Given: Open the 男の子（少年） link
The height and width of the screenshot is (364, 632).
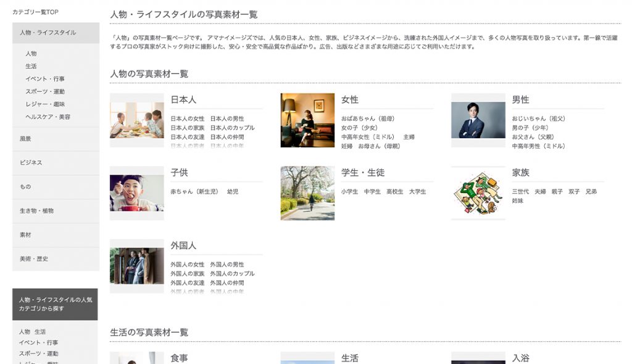Looking at the screenshot, I should point(530,128).
